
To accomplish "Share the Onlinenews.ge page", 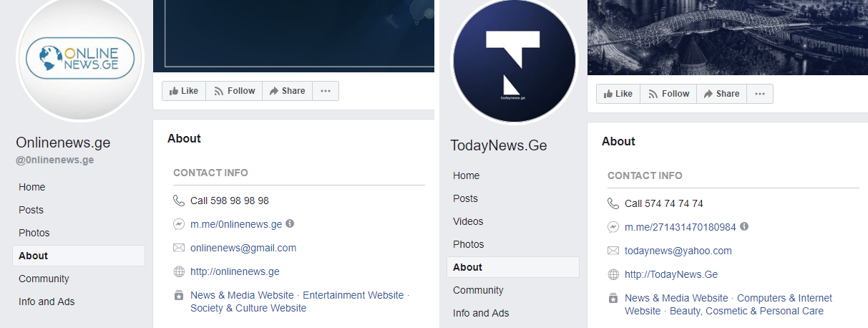I will point(287,91).
